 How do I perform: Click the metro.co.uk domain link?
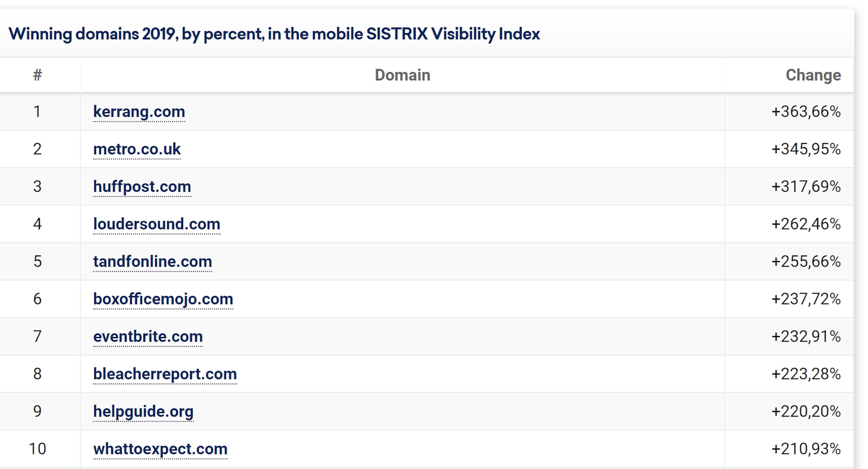click(x=137, y=149)
